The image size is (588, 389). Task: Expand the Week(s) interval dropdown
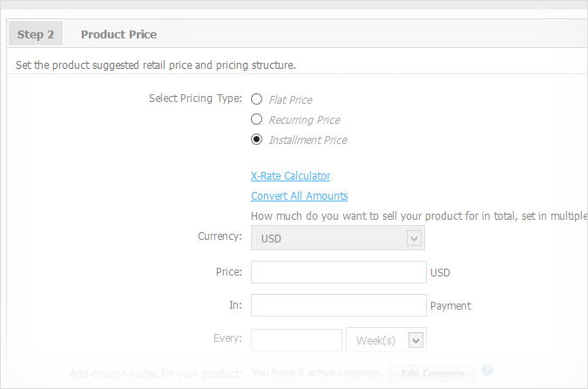pyautogui.click(x=386, y=340)
